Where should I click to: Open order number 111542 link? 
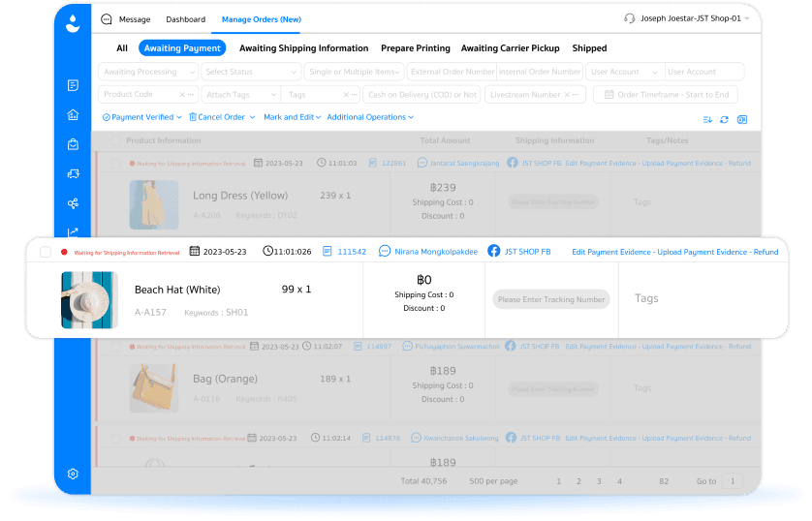(352, 252)
